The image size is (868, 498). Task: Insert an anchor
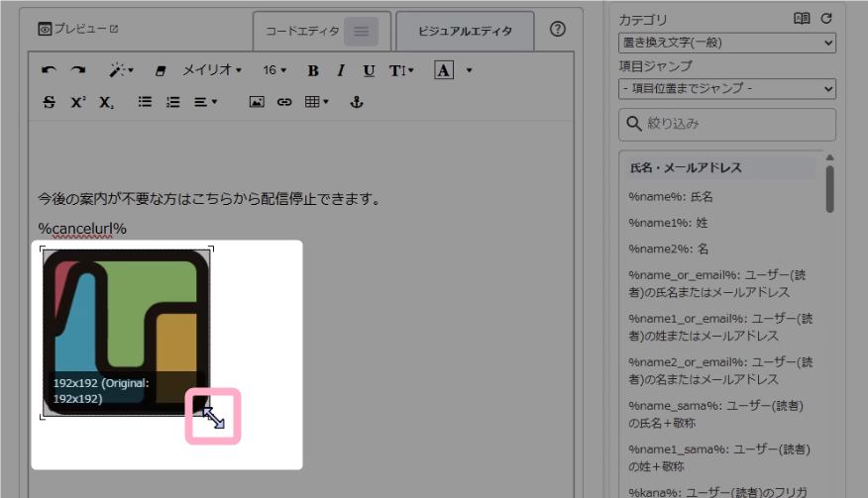(357, 102)
